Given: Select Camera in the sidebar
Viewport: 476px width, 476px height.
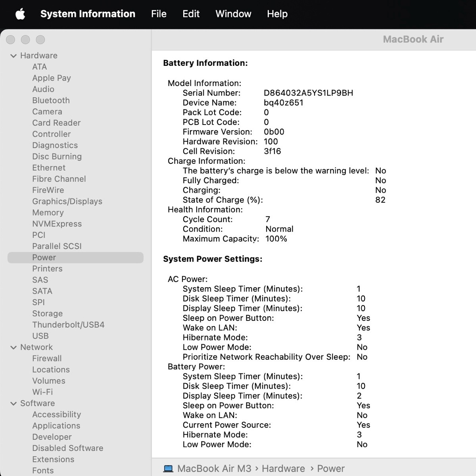Looking at the screenshot, I should tap(47, 111).
